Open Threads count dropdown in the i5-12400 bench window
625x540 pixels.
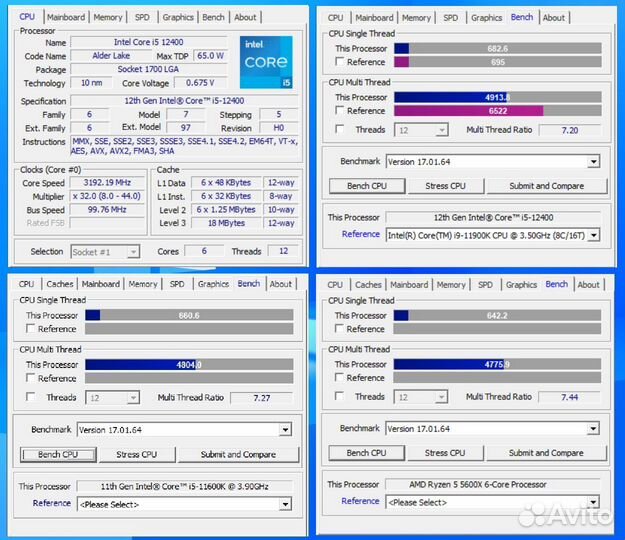pyautogui.click(x=421, y=130)
